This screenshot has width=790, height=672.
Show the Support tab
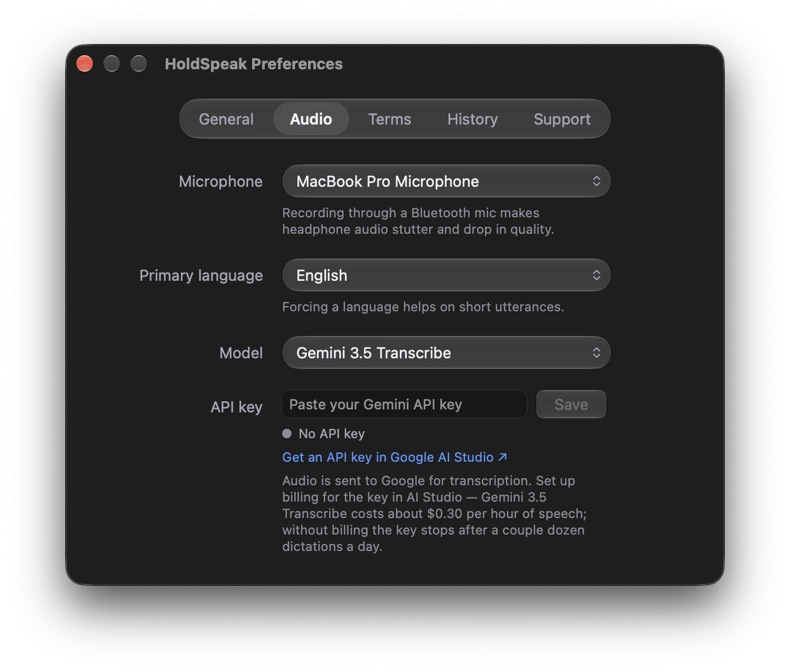(562, 119)
